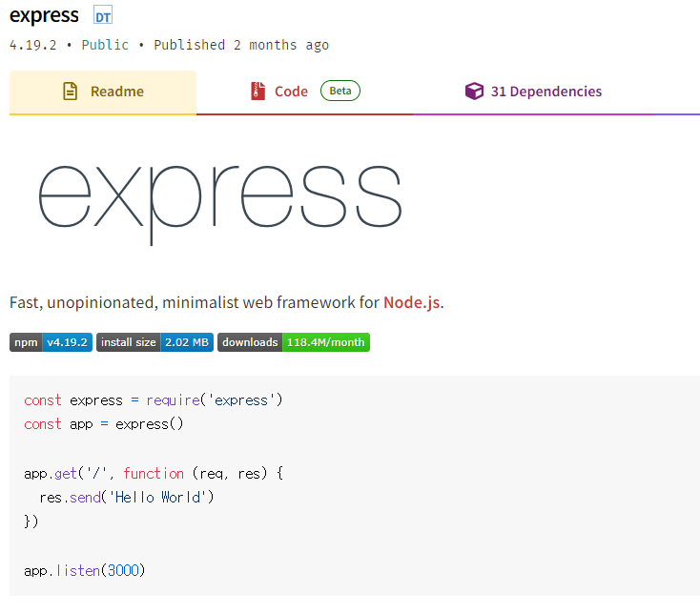Click the Published 2 months ago text
This screenshot has height=614, width=700.
pos(241,45)
